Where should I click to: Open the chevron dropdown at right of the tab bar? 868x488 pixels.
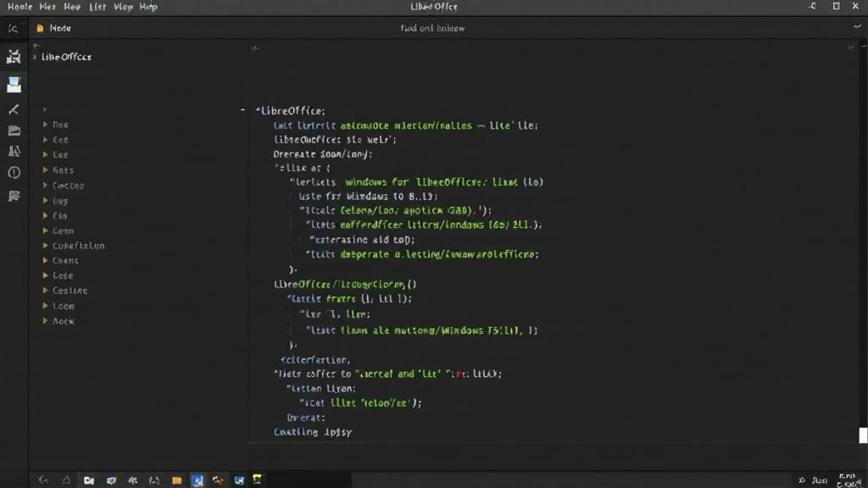click(857, 27)
